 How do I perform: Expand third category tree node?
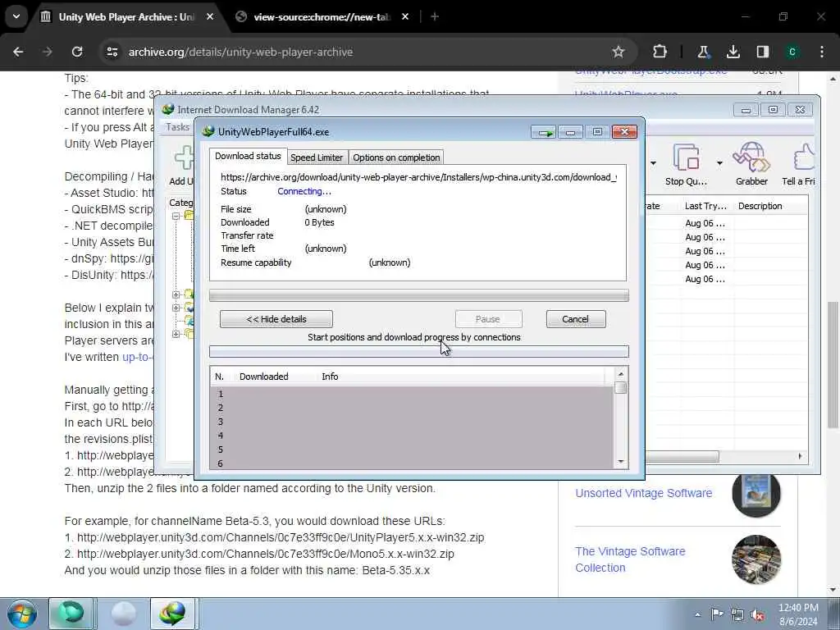point(176,308)
